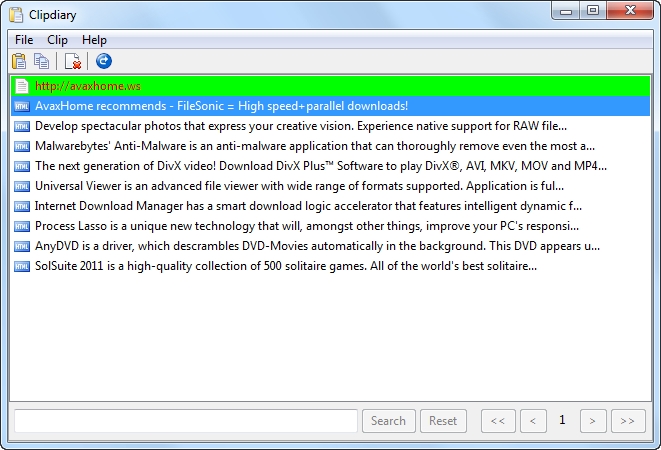Viewport: 661px width, 450px height.
Task: Click the text file icon beside http://avaxhome.ws
Action: click(x=21, y=86)
